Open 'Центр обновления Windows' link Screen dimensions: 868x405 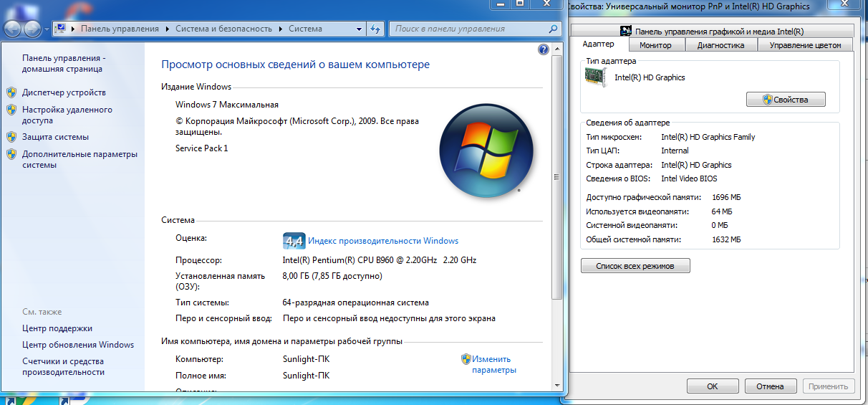pyautogui.click(x=78, y=345)
